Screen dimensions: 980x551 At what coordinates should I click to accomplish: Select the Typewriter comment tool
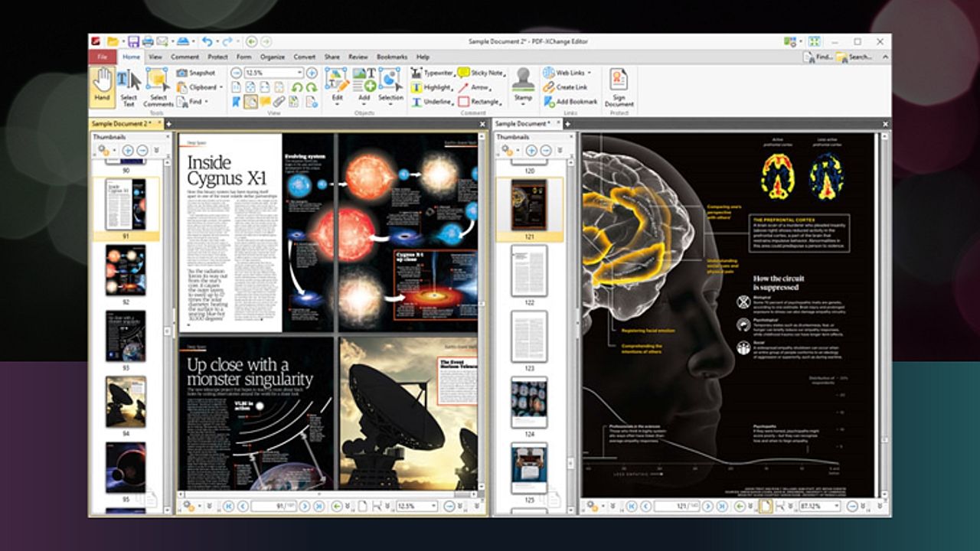pos(432,73)
